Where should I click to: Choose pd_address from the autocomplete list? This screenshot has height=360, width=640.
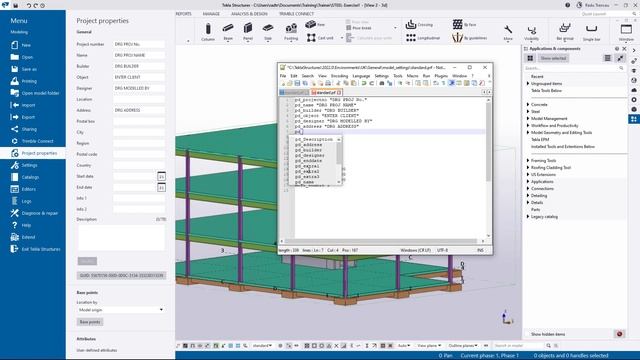click(309, 145)
